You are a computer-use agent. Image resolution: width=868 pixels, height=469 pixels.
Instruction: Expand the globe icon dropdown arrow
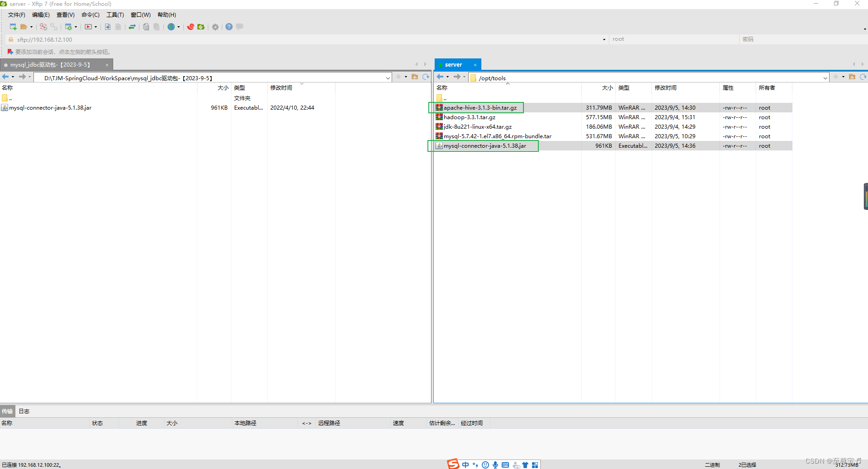178,27
